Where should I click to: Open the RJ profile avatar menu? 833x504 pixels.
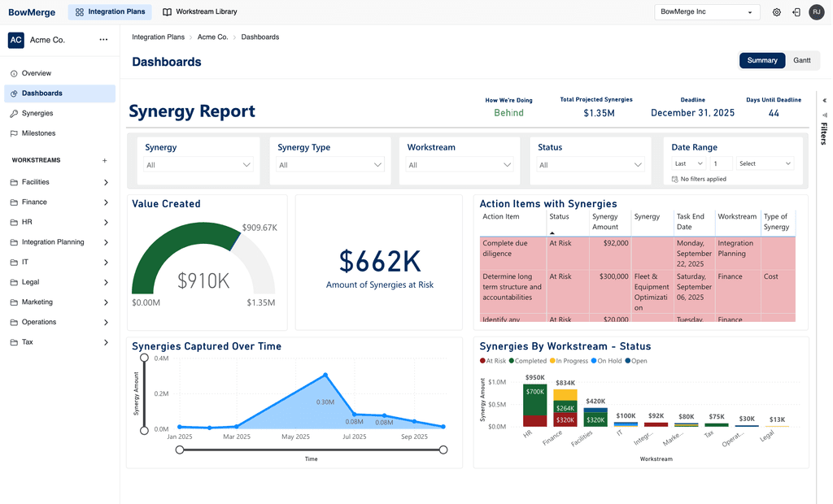[816, 12]
